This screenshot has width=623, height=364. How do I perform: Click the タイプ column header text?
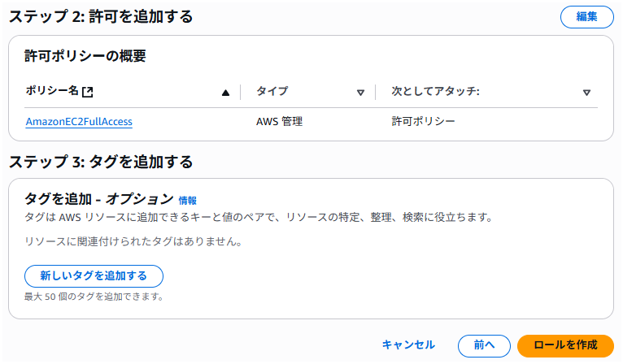pyautogui.click(x=272, y=92)
